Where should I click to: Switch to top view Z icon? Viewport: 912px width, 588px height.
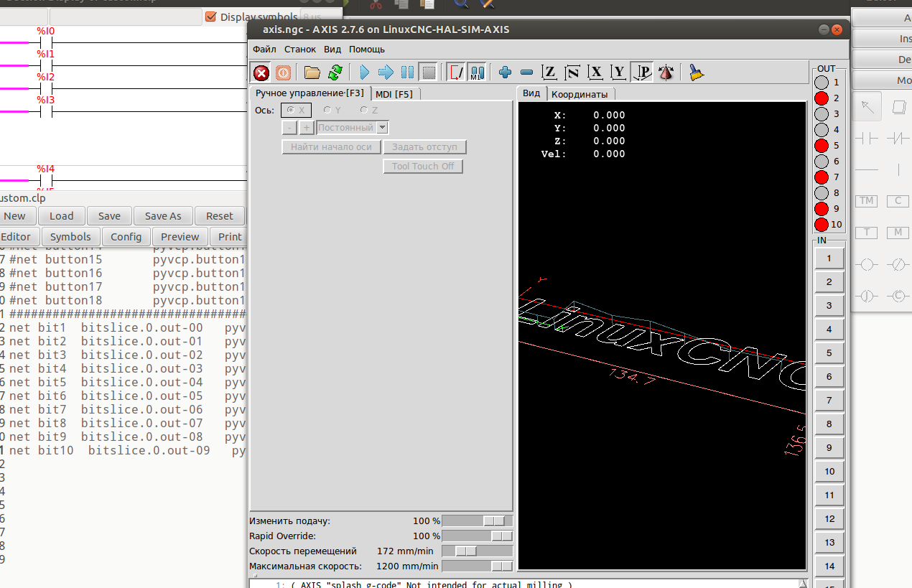[x=549, y=73]
